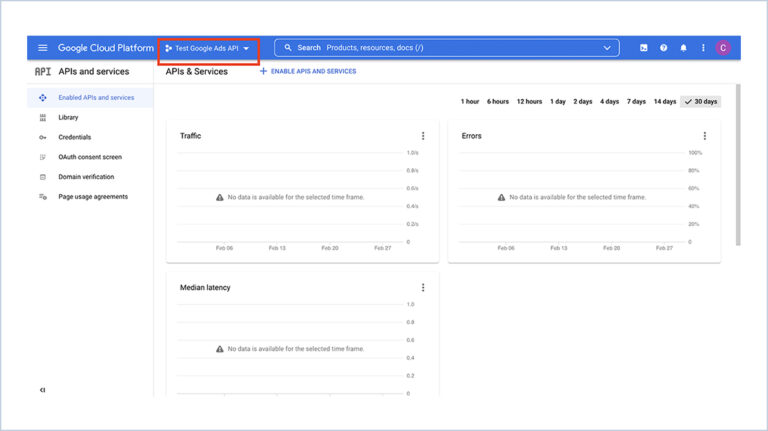Click the Credentials key icon

(43, 138)
